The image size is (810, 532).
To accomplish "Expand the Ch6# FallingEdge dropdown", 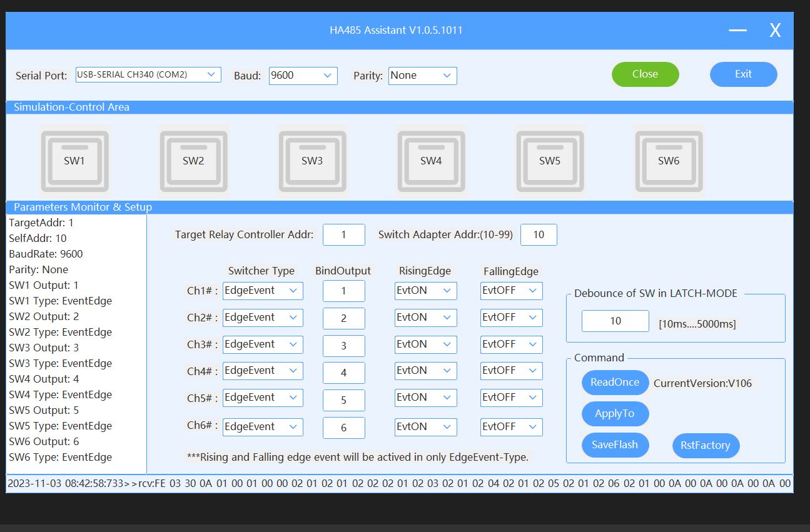I will point(511,427).
